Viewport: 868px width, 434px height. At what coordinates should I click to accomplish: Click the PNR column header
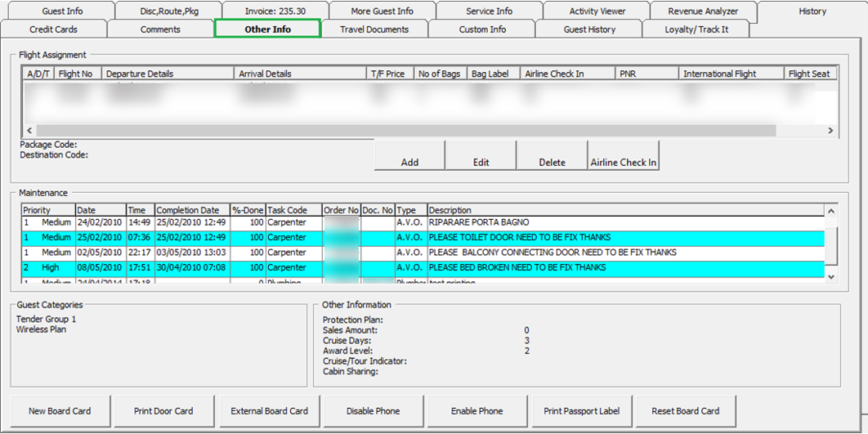coord(647,74)
